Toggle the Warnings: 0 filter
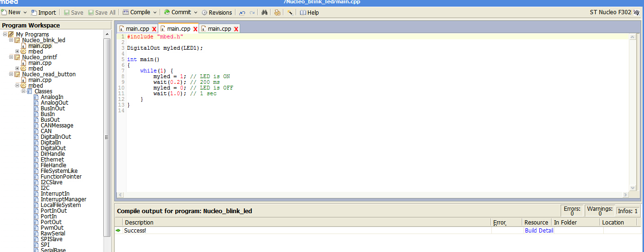The height and width of the screenshot is (252, 644). 599,211
